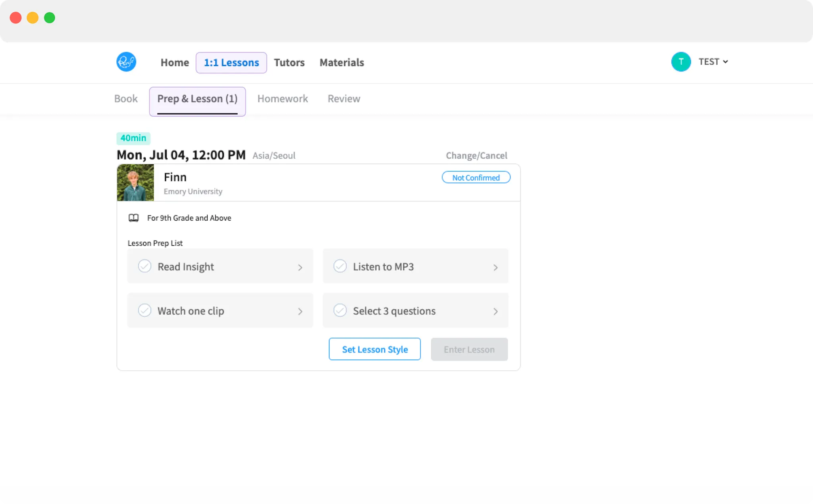This screenshot has height=504, width=813.
Task: Switch to the Homework tab
Action: point(282,99)
